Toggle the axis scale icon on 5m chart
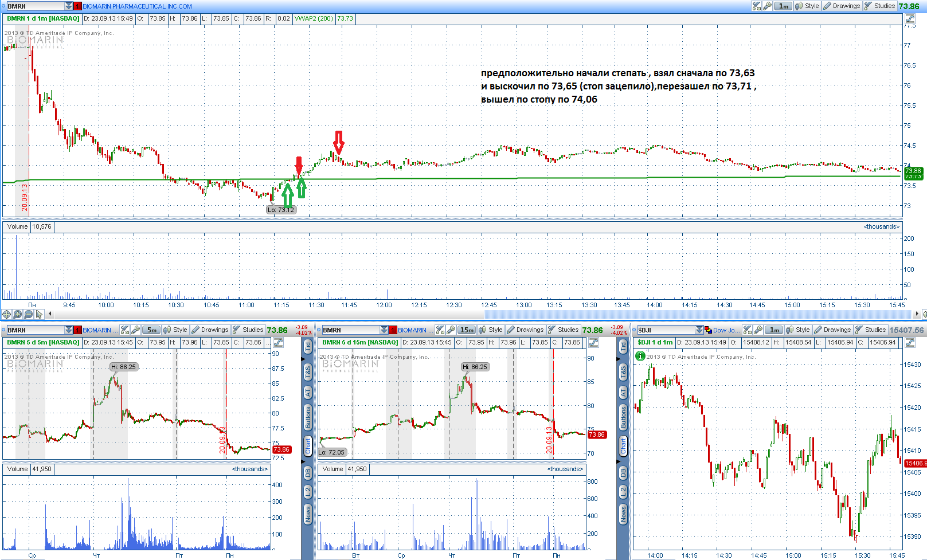This screenshot has height=560, width=927. click(278, 343)
